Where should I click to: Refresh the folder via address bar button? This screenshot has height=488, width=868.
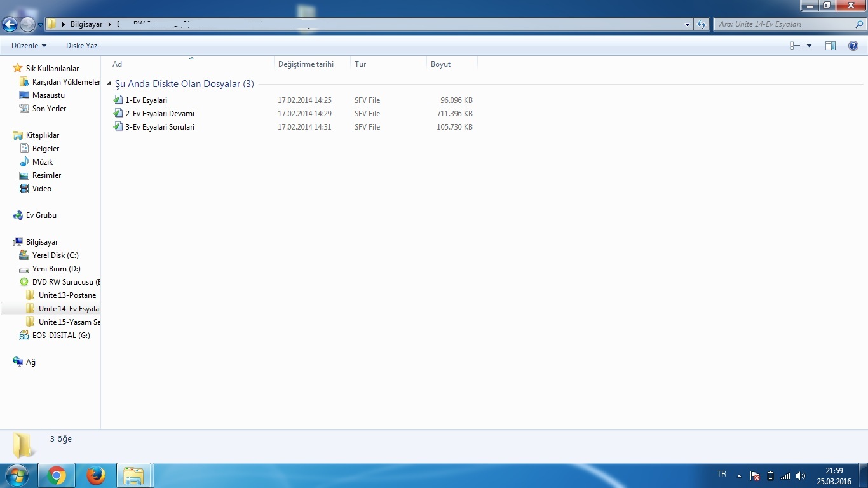coord(702,24)
